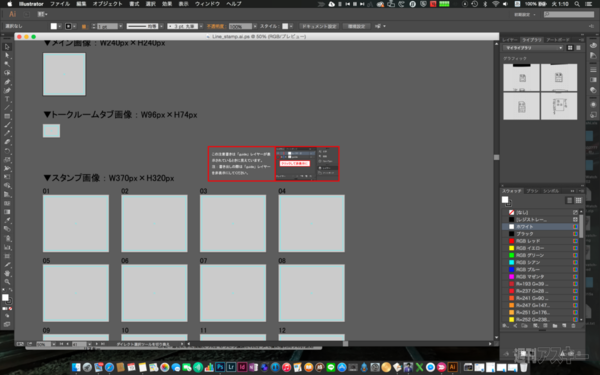600x375 pixels.
Task: Select the Zoom tool
Action: (7, 282)
